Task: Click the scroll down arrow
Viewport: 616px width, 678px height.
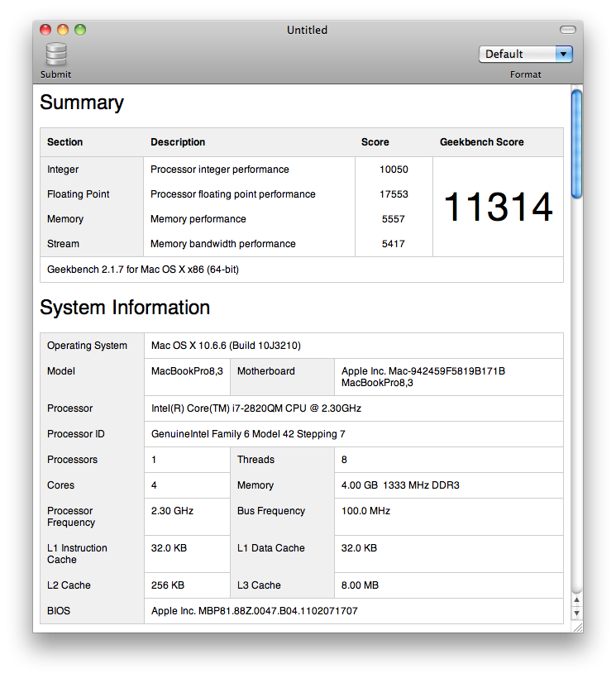Action: [576, 613]
